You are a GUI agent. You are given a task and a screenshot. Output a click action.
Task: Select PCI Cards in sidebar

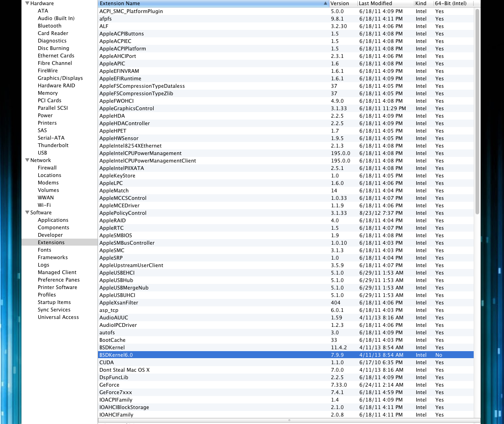49,100
